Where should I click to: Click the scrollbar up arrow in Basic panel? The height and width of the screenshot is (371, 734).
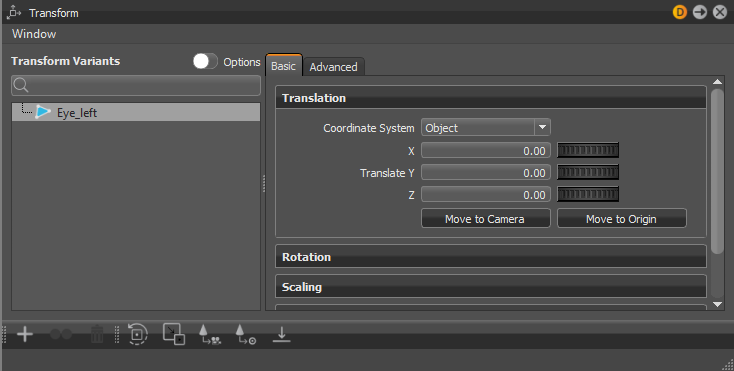[x=717, y=81]
